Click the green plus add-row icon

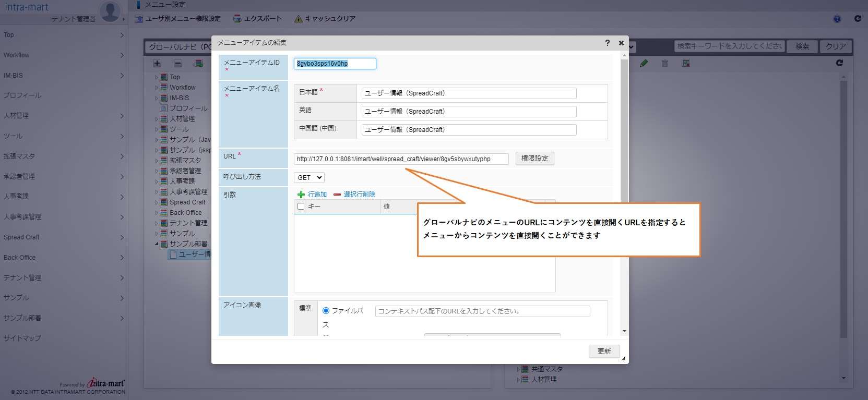[301, 195]
